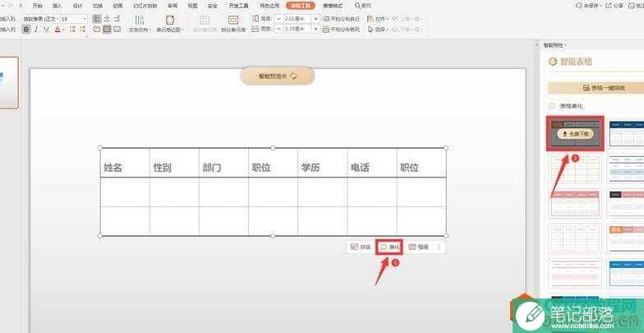Choose the orange header table style thumbnail
Viewport: 644px width, 333px height.
point(626,238)
